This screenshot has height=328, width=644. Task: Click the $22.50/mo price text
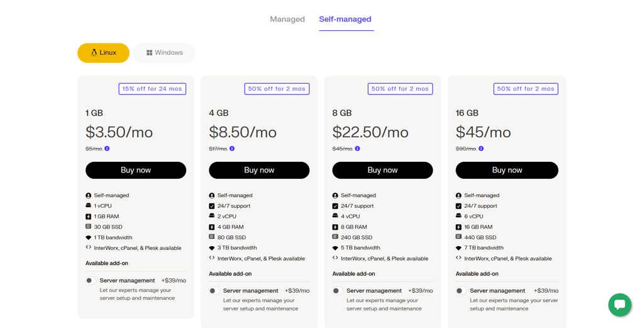370,132
